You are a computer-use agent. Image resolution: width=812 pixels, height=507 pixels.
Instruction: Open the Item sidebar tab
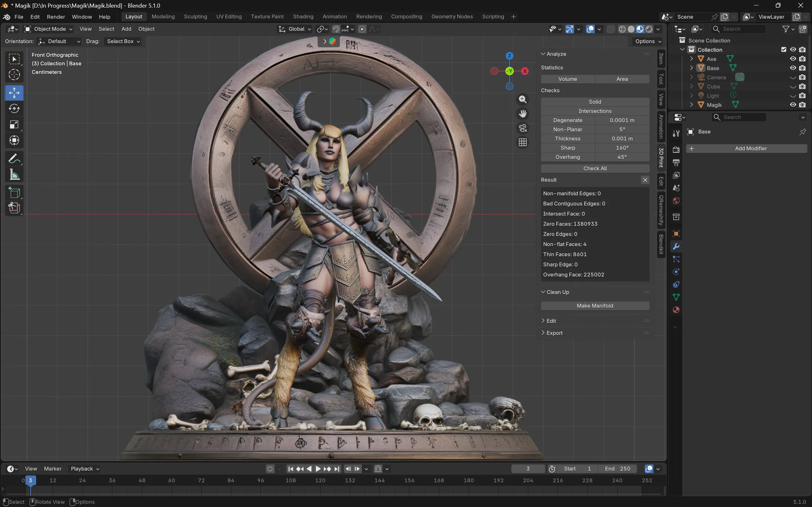(661, 59)
